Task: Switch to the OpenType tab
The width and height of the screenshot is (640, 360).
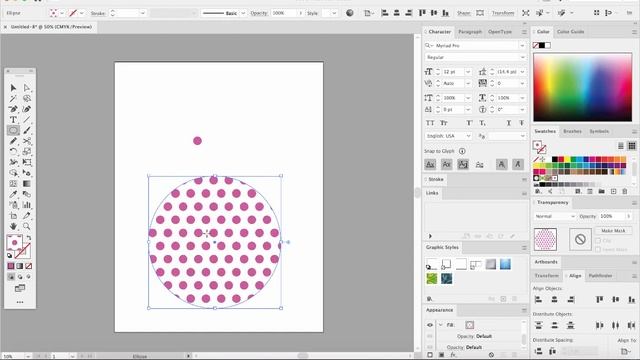Action: (500, 32)
